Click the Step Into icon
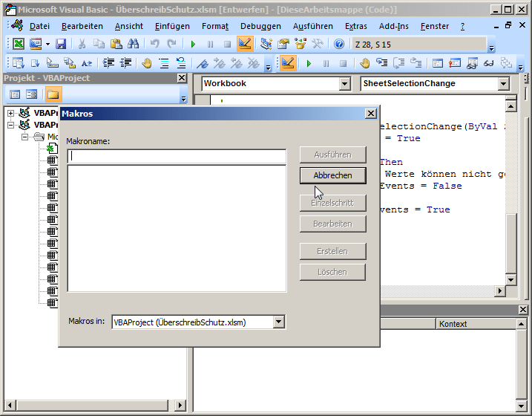Viewport: 532px width, 416px height. (382, 63)
